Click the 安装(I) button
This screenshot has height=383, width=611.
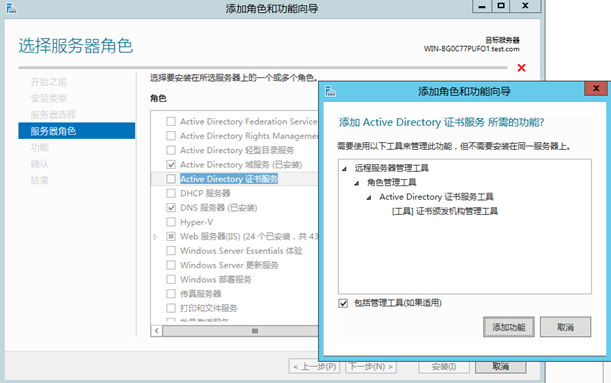click(444, 367)
